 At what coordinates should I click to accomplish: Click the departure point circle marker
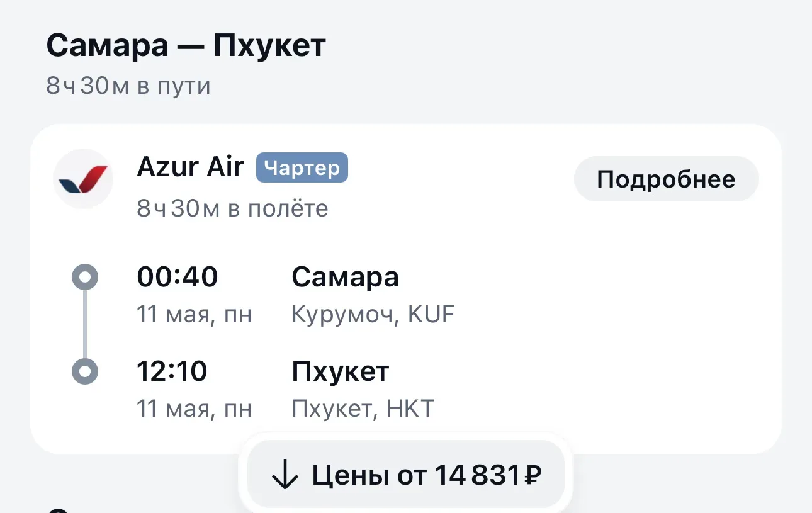(x=85, y=277)
